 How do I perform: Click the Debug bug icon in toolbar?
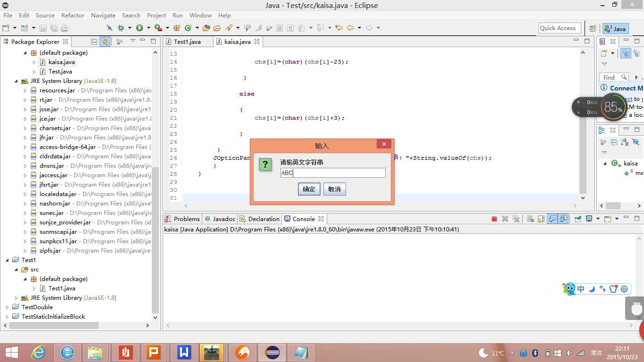121,28
